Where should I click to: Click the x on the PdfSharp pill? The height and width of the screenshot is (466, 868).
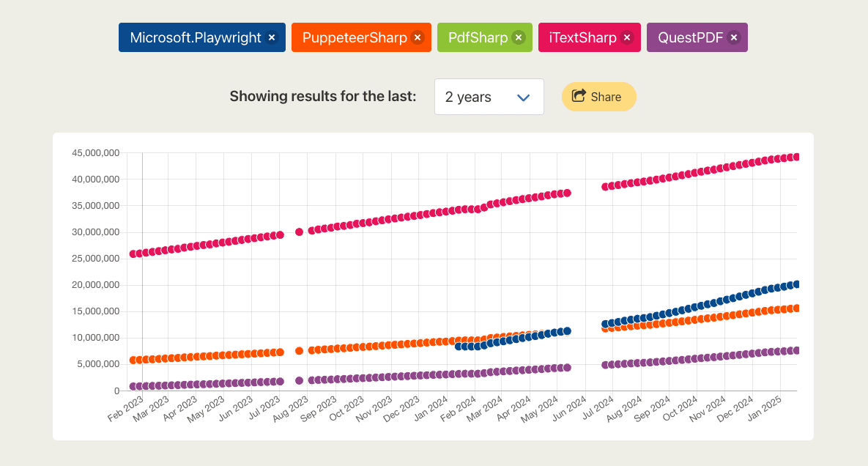pos(518,37)
